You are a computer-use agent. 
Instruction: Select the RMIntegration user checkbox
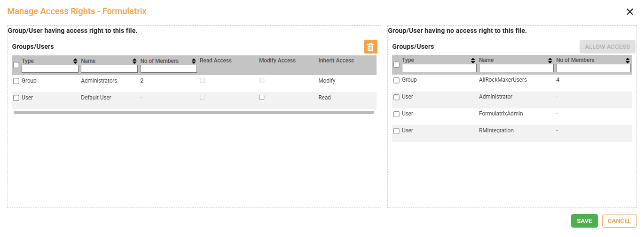(x=396, y=131)
